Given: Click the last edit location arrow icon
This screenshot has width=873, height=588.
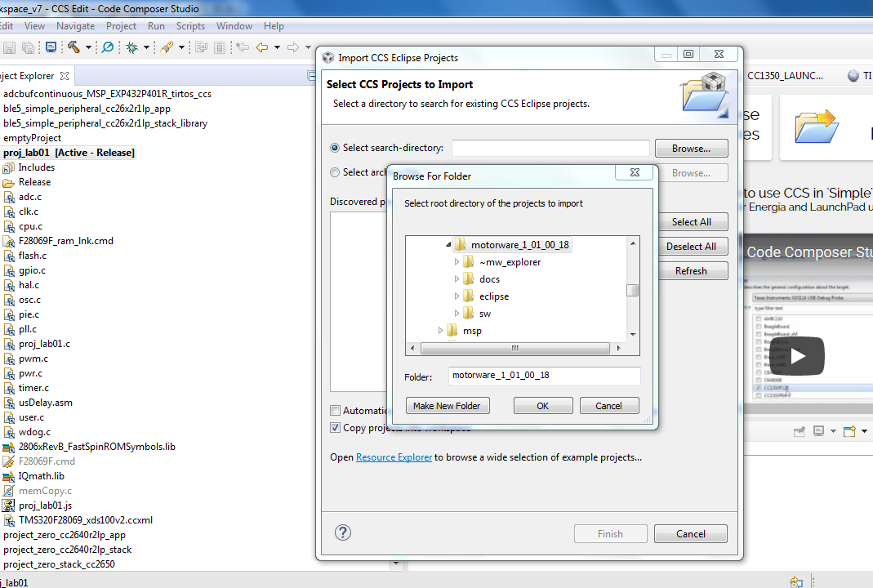Looking at the screenshot, I should [243, 47].
